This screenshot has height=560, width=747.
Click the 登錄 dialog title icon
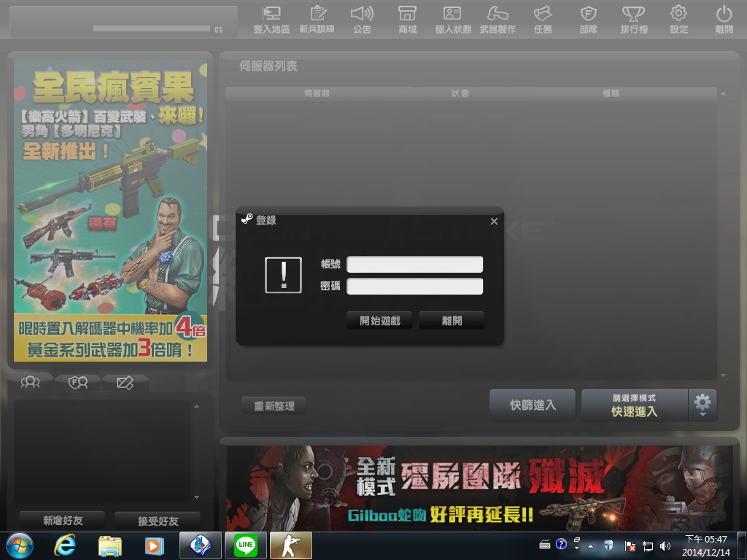(247, 219)
